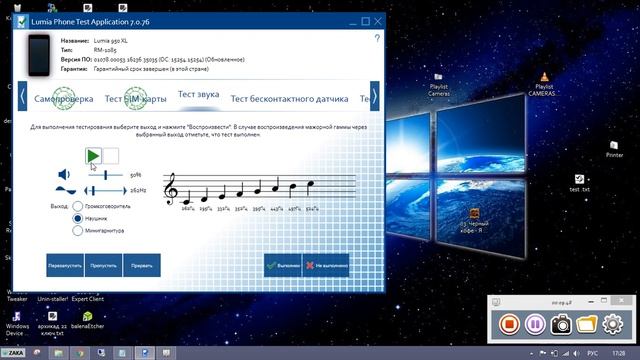640x360 pixels.
Task: Click the Перезапустить button
Action: (65, 265)
